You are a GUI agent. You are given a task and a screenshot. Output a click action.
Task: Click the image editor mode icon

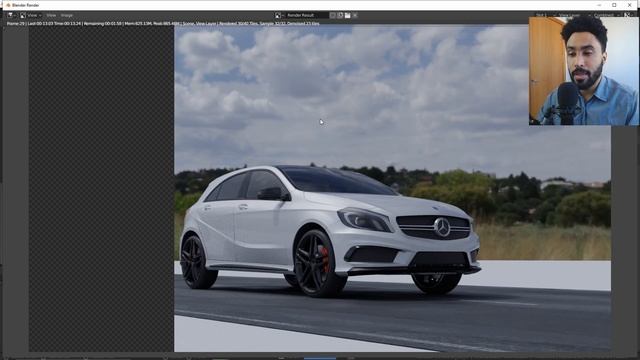(23, 15)
